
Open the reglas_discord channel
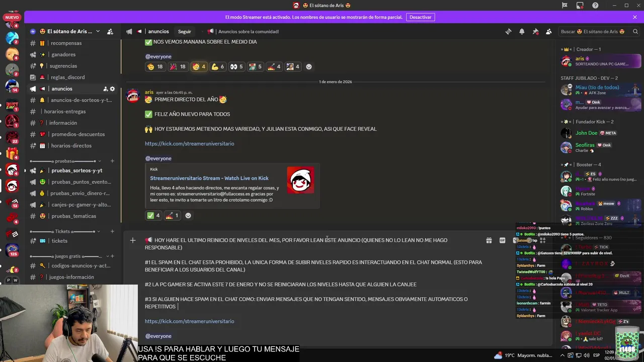coord(72,77)
